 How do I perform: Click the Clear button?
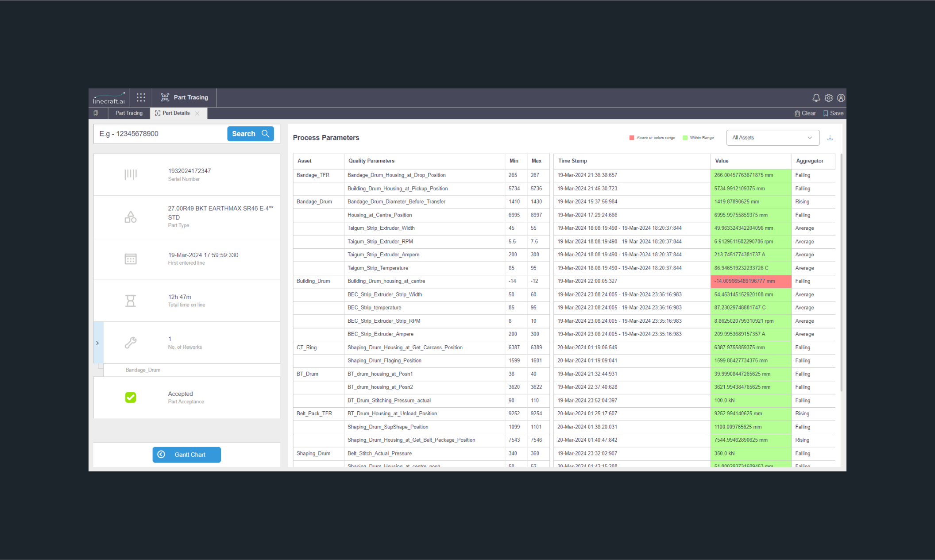click(805, 113)
